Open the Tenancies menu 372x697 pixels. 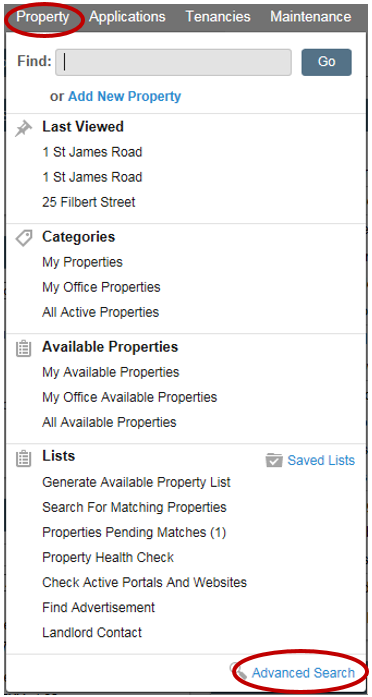click(x=218, y=17)
